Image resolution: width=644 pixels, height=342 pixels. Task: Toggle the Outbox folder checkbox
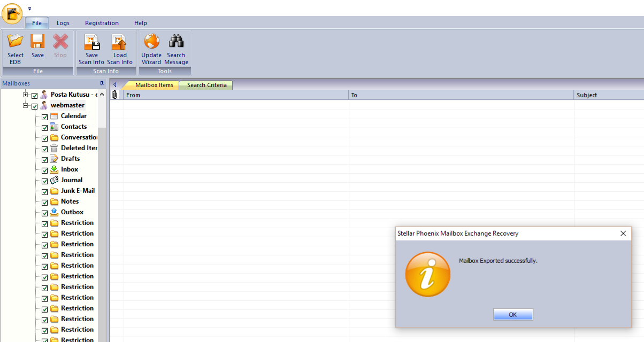44,213
